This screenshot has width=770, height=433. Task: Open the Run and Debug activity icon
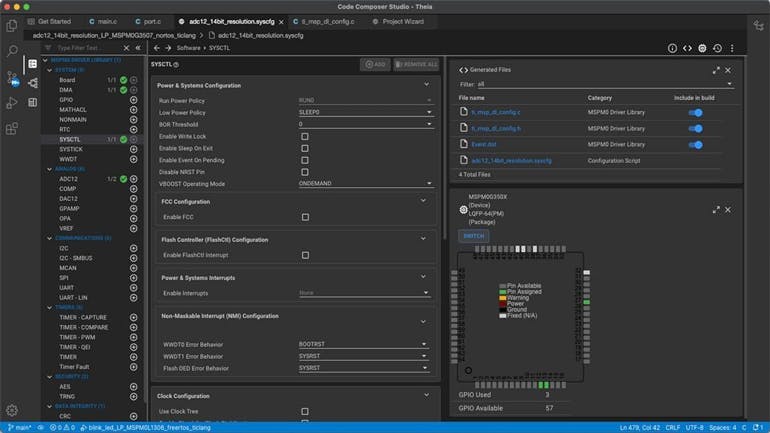[x=12, y=103]
